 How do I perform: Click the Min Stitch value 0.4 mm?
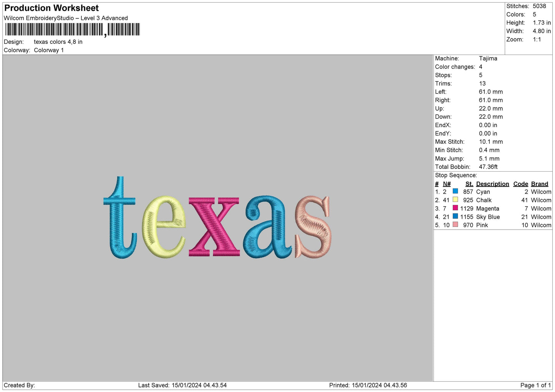point(489,150)
